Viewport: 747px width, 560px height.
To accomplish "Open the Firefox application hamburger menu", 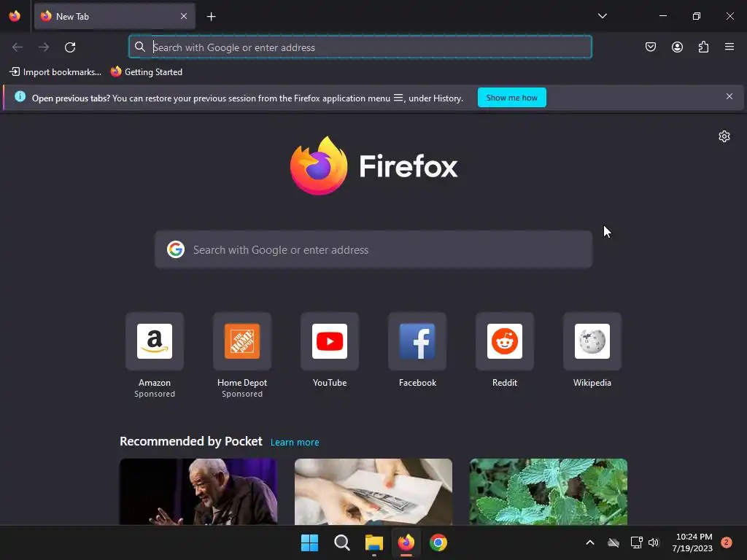I will (x=729, y=47).
